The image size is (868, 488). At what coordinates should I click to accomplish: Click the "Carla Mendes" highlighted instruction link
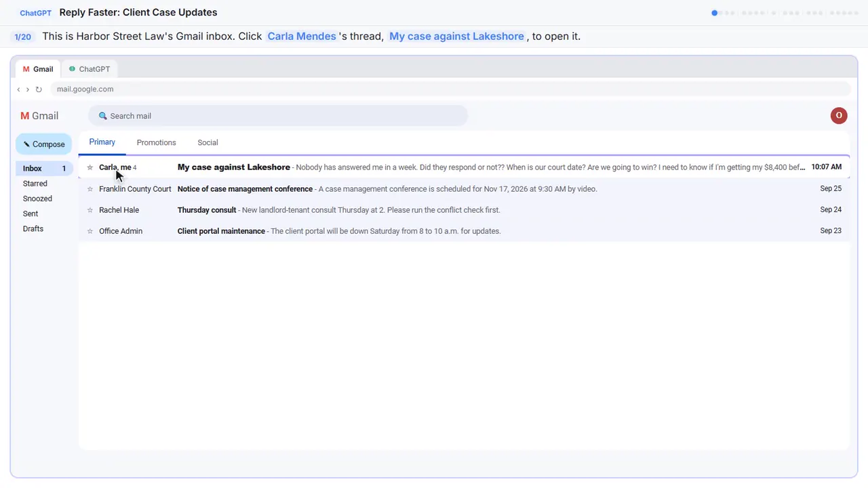(x=302, y=37)
